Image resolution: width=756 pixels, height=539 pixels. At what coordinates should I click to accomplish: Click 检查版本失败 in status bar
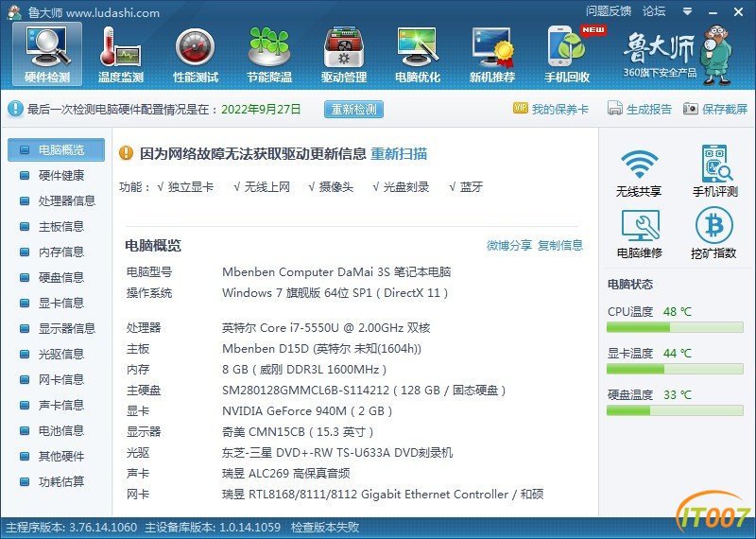click(325, 527)
